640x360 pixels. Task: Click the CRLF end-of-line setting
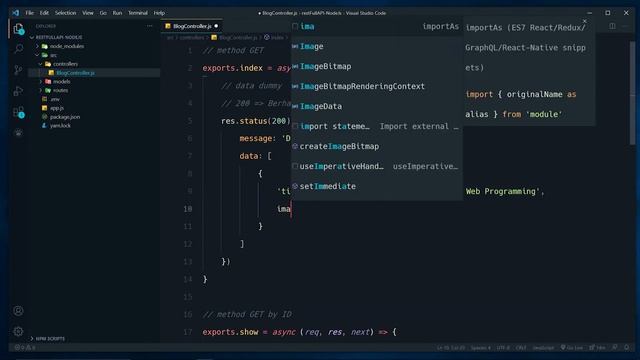pyautogui.click(x=521, y=348)
